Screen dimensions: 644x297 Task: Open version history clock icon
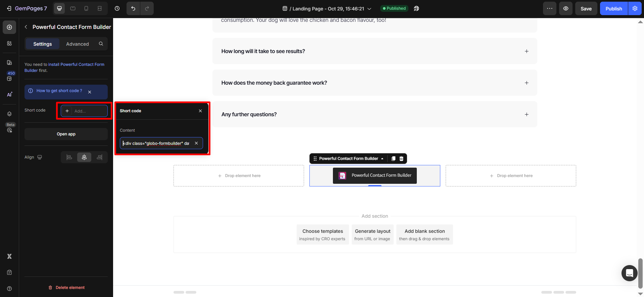pyautogui.click(x=117, y=8)
